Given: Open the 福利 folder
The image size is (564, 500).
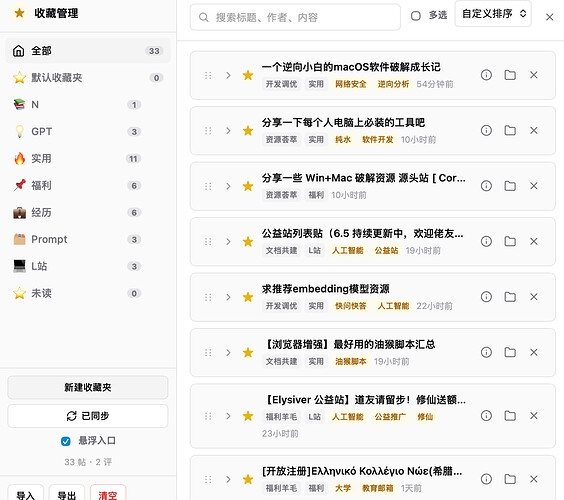Looking at the screenshot, I should point(88,186).
